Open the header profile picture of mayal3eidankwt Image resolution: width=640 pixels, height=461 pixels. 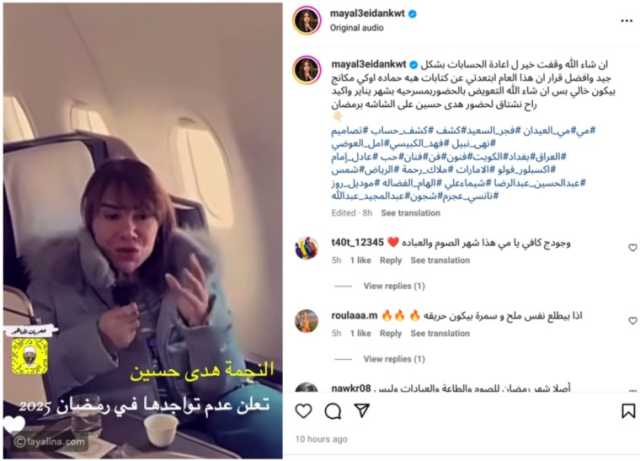[306, 20]
